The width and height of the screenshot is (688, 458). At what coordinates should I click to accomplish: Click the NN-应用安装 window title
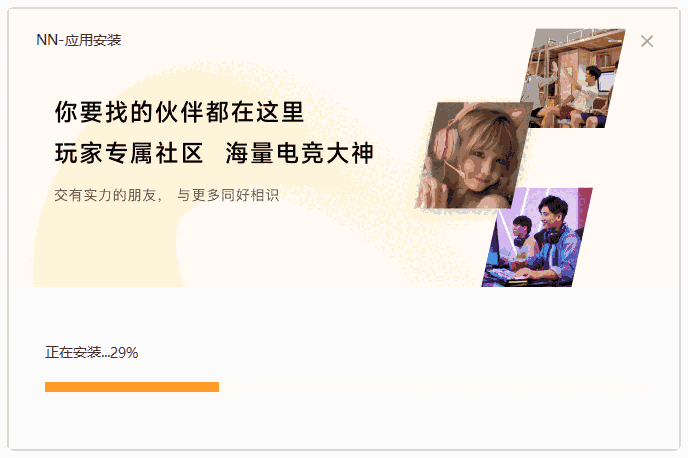tap(79, 40)
